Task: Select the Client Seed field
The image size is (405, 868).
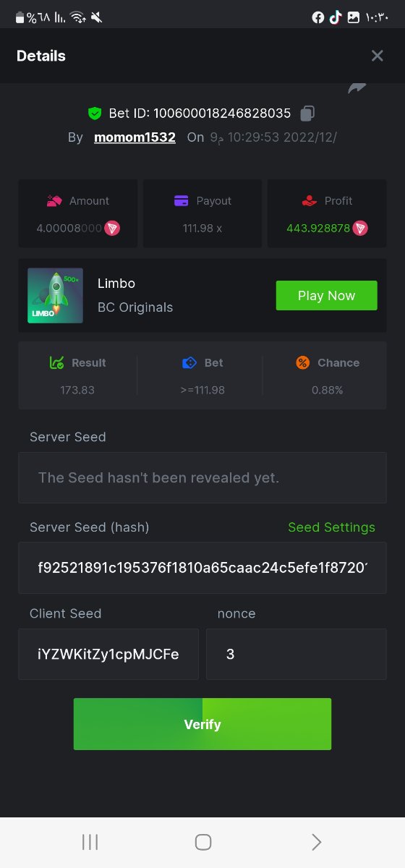Action: pos(108,654)
